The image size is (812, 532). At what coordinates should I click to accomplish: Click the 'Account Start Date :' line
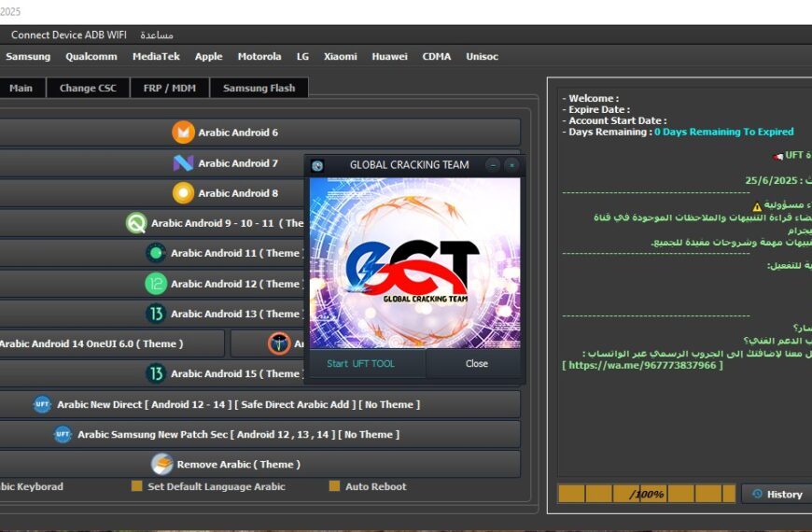pyautogui.click(x=615, y=120)
